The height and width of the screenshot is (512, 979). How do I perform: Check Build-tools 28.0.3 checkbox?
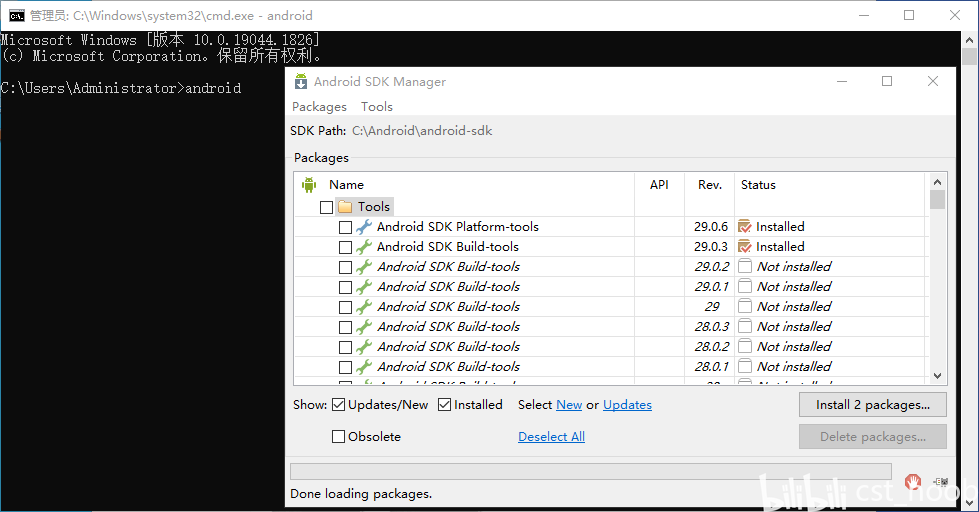tap(345, 327)
